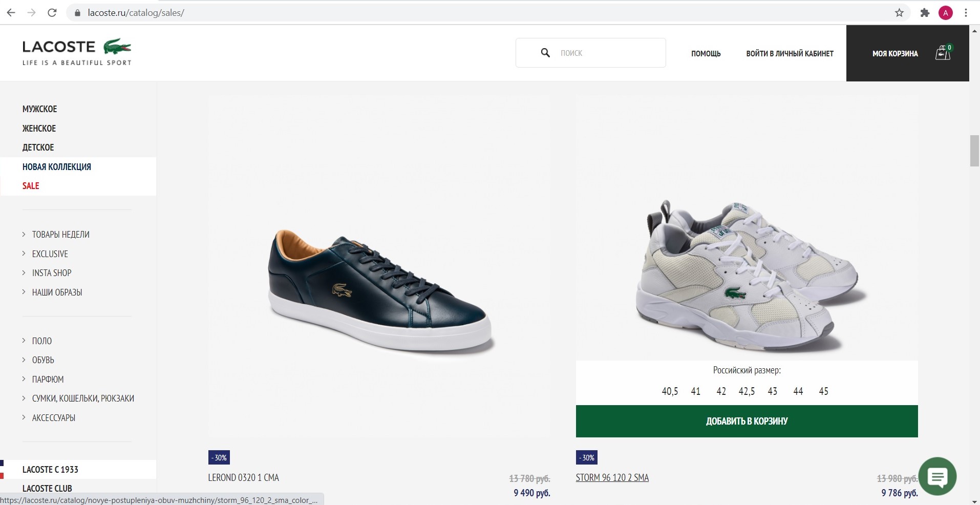Pick size 40,5 in size list
980x505 pixels.
tap(670, 391)
